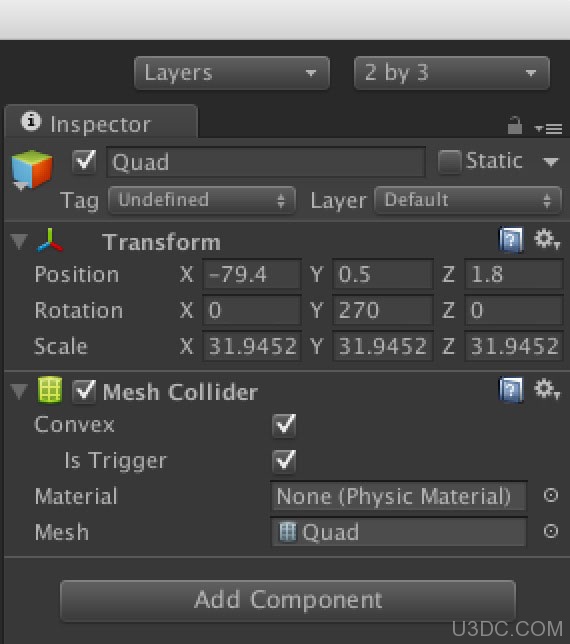Open Mesh Collider help icon
Image resolution: width=570 pixels, height=644 pixels.
point(511,389)
